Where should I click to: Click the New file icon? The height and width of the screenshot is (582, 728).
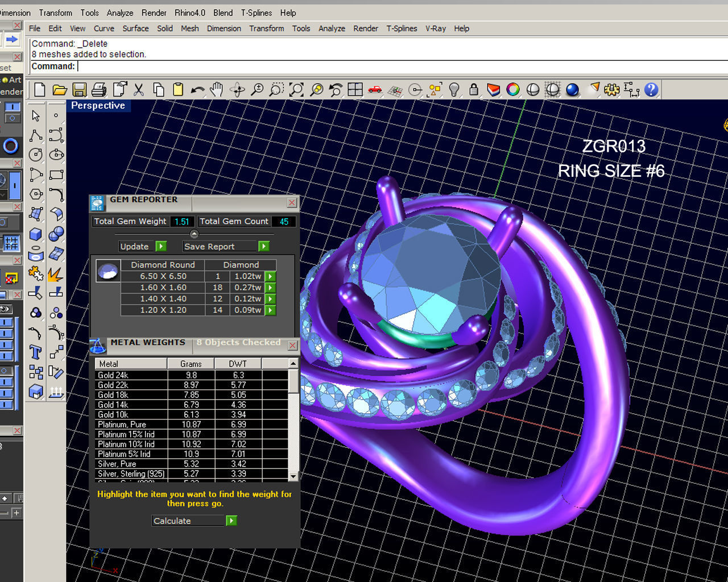point(39,89)
